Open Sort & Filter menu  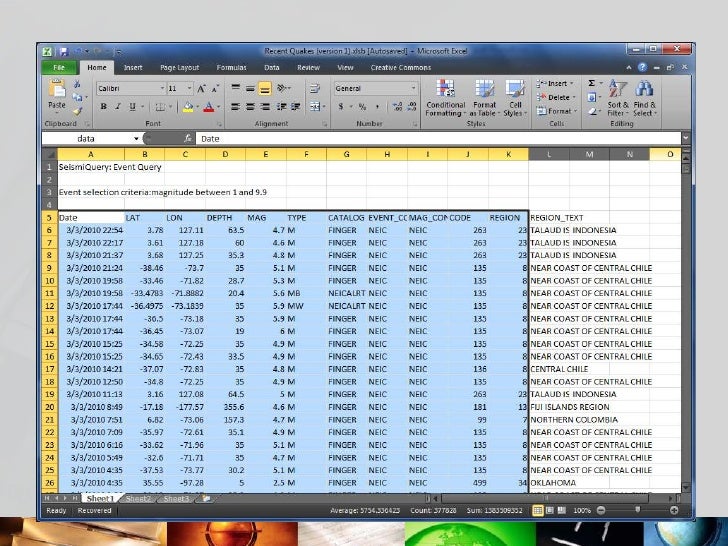coord(618,98)
